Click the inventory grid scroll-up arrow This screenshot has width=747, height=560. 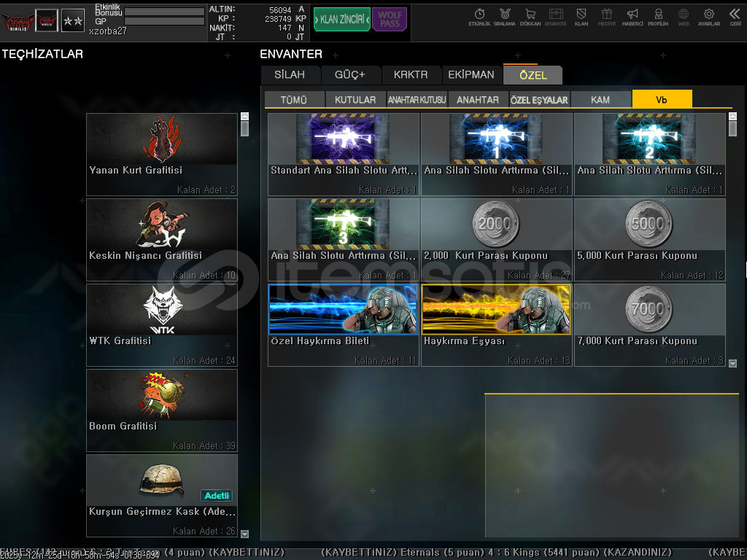732,116
